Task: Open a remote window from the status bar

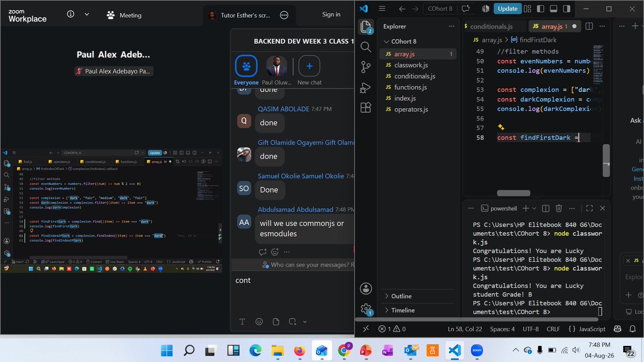Action: [365, 329]
